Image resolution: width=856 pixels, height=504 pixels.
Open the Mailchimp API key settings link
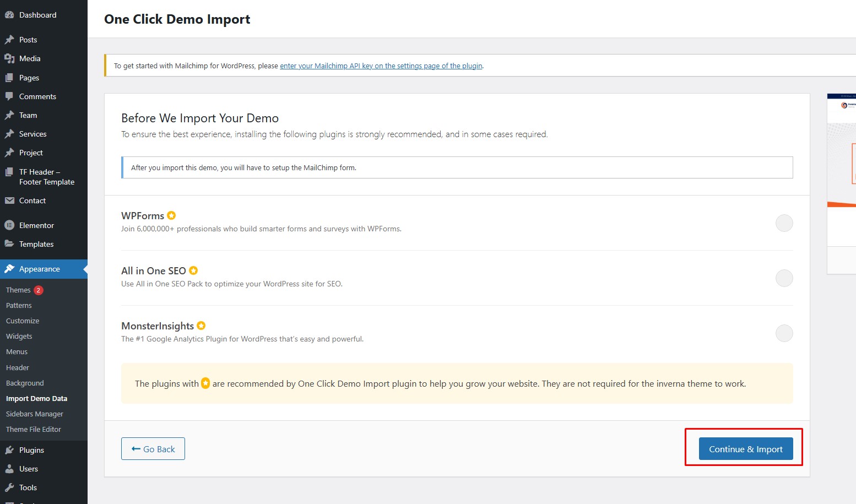click(x=381, y=66)
